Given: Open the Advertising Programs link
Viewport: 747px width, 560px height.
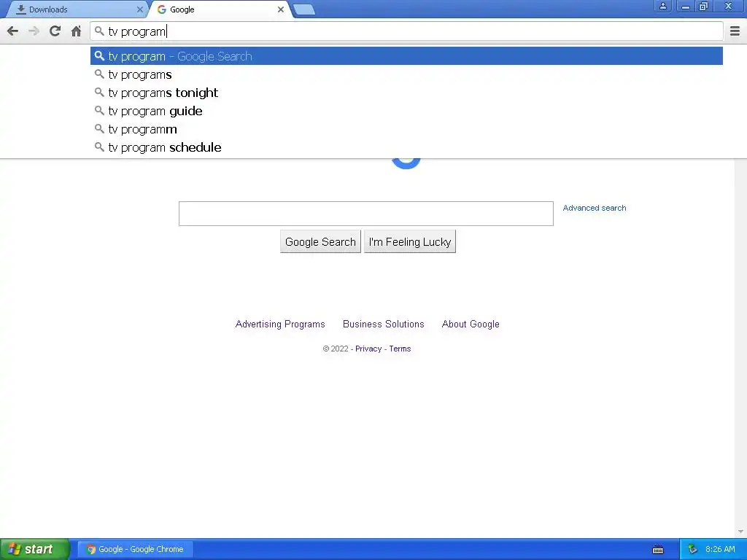Looking at the screenshot, I should 280,324.
